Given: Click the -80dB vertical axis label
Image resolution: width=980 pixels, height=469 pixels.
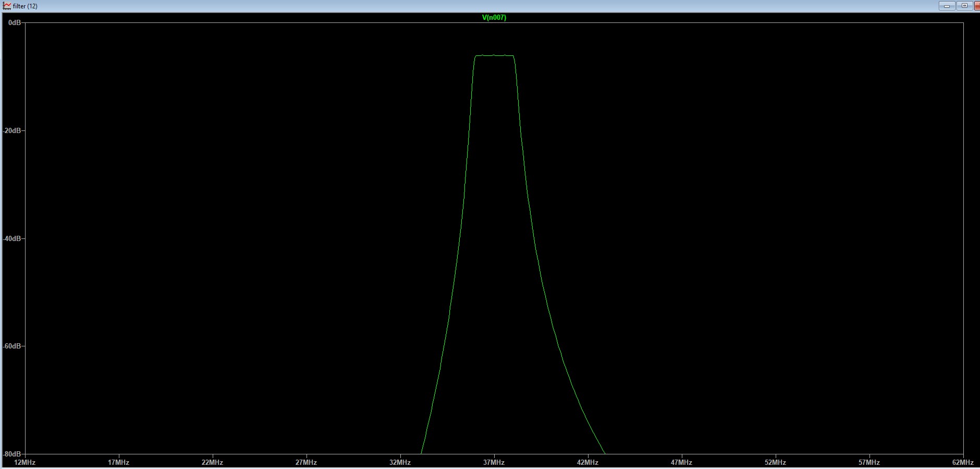Looking at the screenshot, I should point(12,454).
